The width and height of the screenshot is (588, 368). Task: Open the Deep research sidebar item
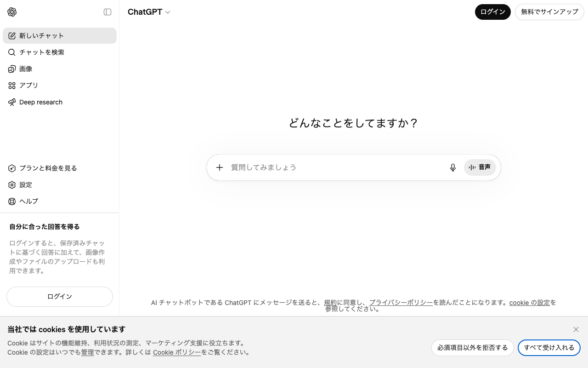[60, 102]
